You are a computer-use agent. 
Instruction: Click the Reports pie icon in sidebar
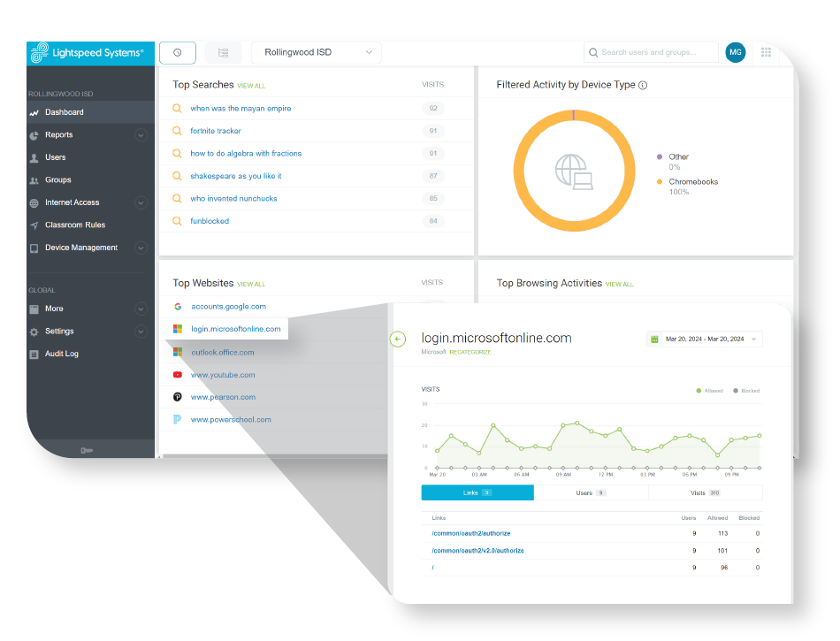pyautogui.click(x=34, y=135)
